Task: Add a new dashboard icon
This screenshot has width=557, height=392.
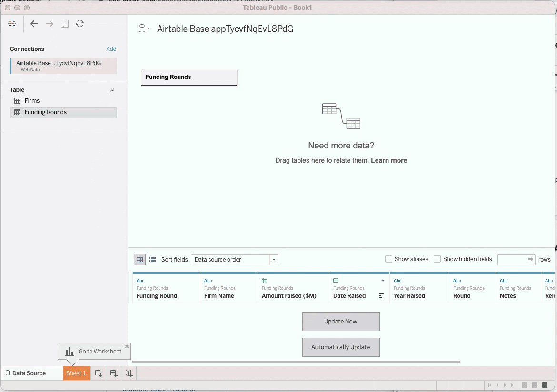Action: tap(114, 373)
